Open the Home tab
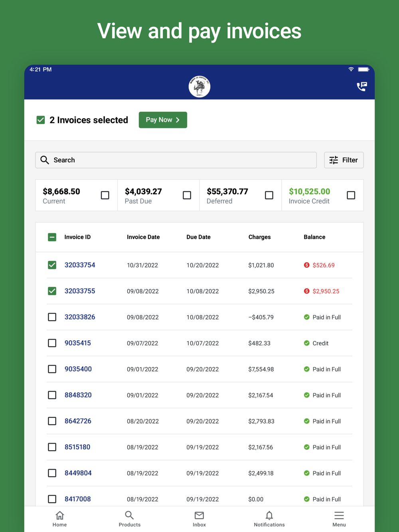399x532 pixels. coord(59,519)
